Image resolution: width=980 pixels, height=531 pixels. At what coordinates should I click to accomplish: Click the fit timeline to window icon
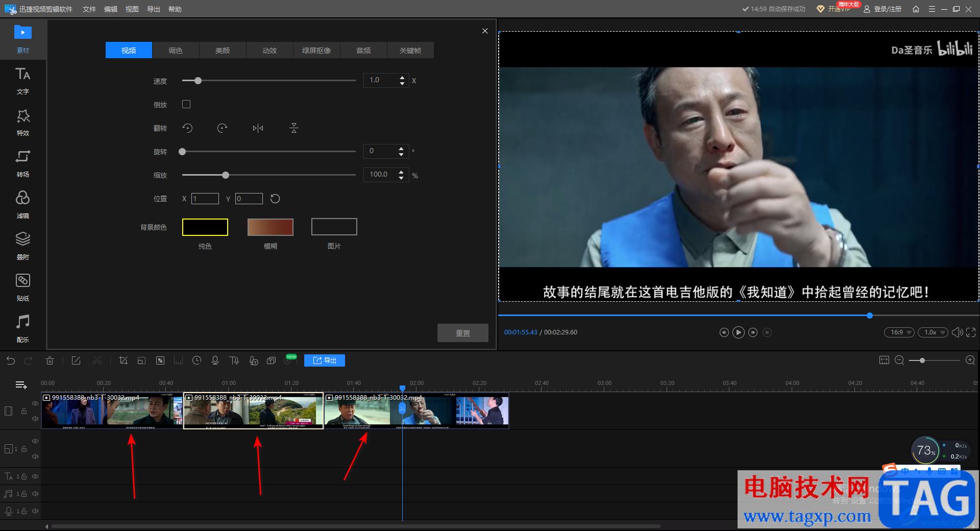pos(884,360)
